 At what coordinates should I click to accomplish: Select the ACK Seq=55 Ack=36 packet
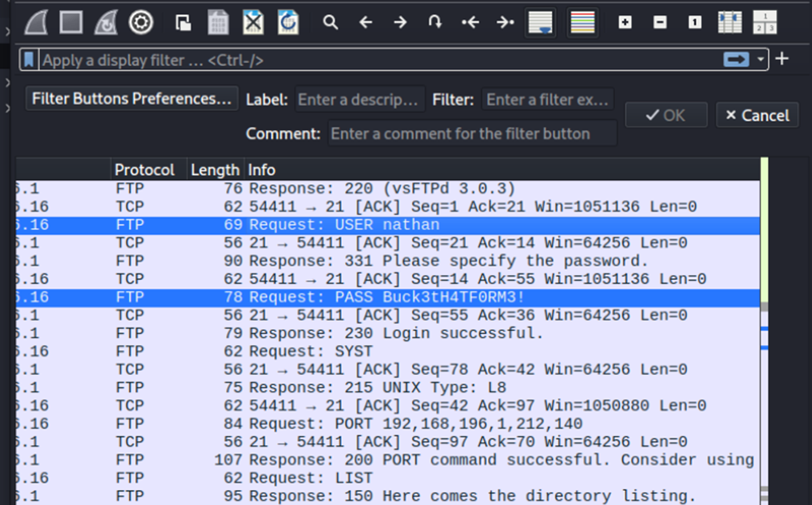(388, 316)
